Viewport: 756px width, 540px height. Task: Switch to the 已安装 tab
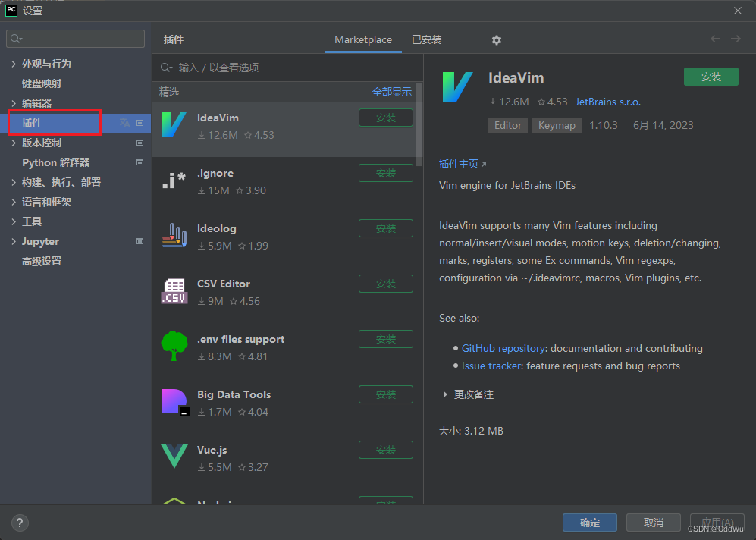[x=427, y=40]
